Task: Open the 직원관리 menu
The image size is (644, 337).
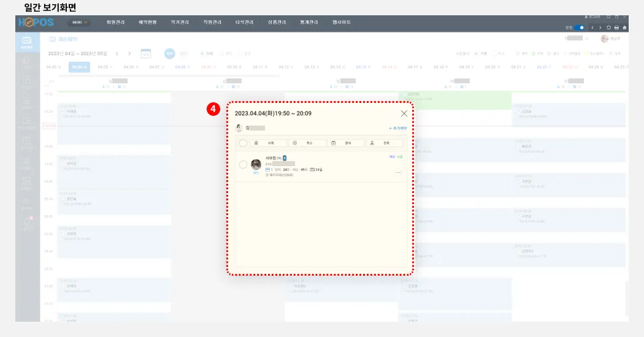Action: (x=212, y=22)
